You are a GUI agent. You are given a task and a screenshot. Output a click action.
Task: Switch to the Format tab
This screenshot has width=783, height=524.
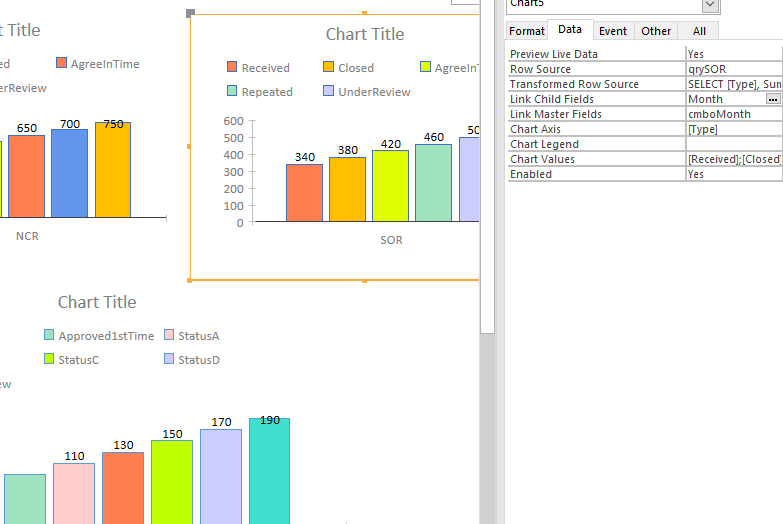(x=527, y=31)
